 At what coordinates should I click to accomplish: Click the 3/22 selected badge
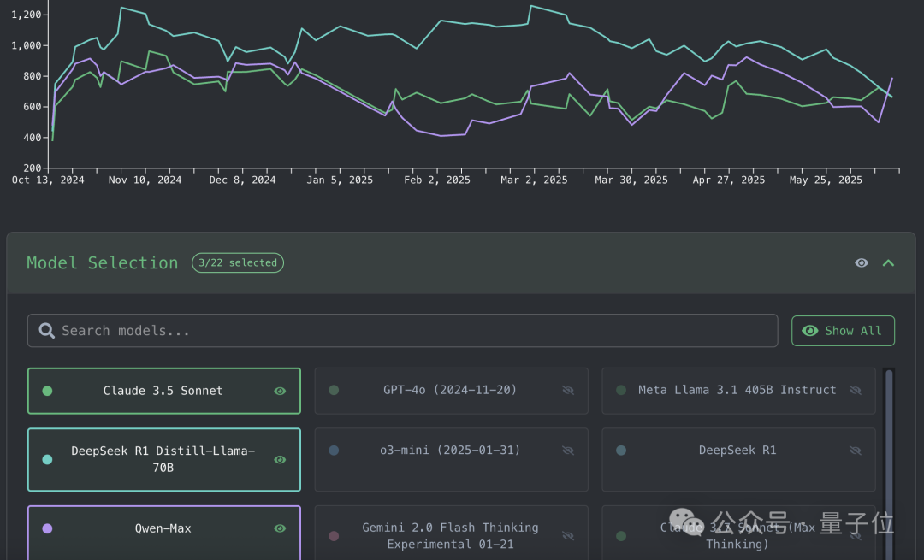[x=237, y=263]
